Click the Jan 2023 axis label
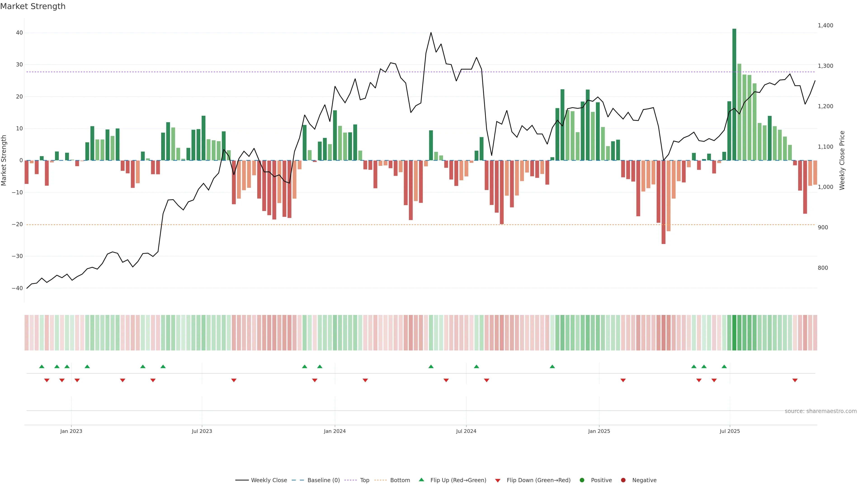 coord(71,431)
